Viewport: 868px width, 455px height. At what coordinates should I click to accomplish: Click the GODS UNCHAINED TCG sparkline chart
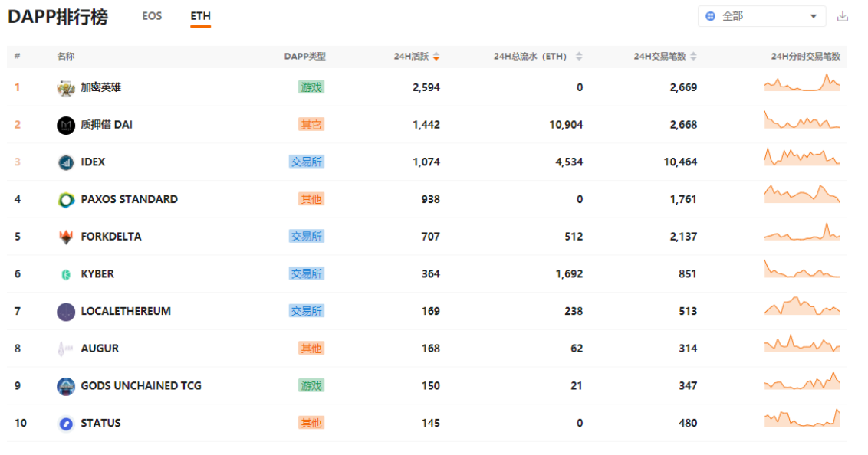802,381
